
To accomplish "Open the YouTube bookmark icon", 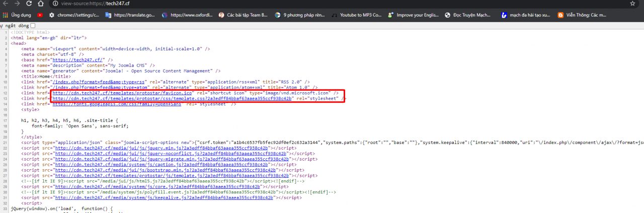I will coord(40,15).
